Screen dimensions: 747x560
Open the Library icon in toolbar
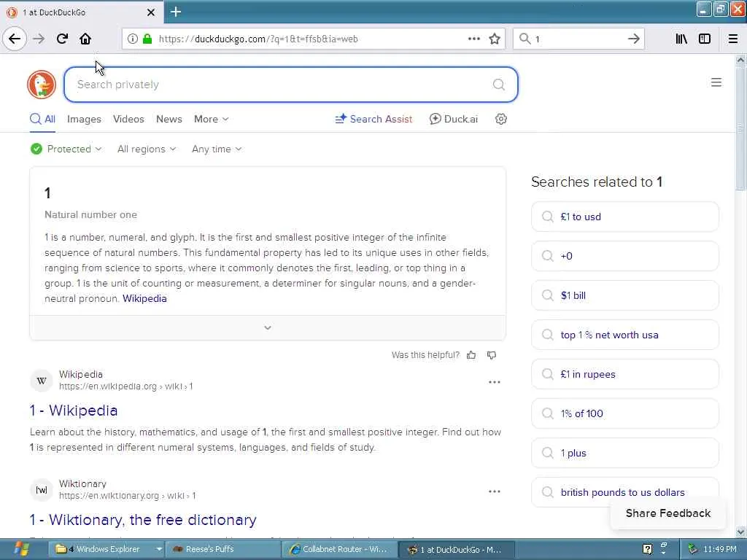coord(681,39)
